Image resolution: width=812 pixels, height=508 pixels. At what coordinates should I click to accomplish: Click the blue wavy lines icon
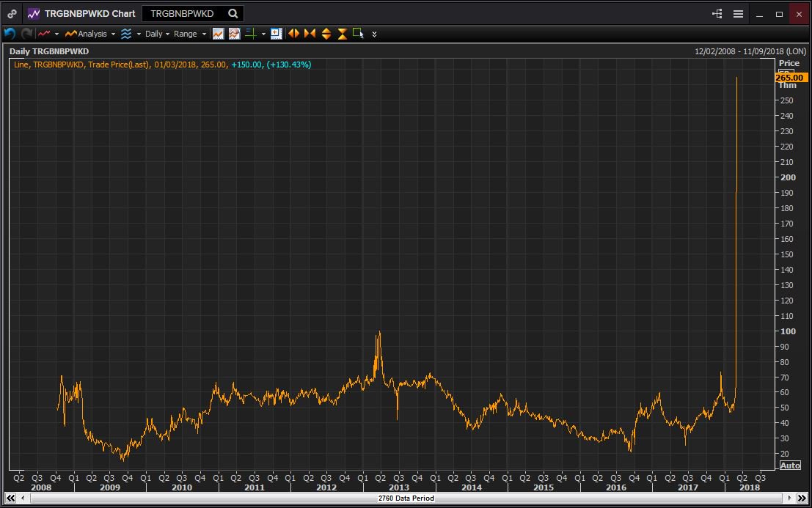coord(126,34)
